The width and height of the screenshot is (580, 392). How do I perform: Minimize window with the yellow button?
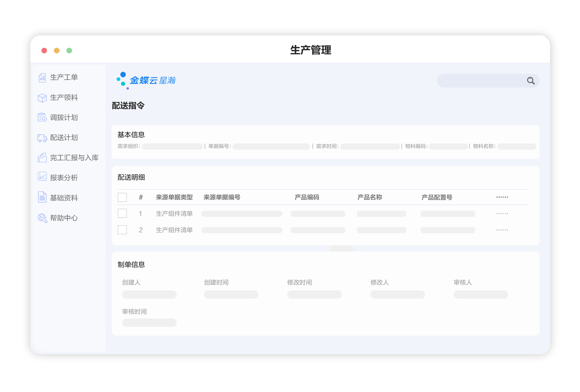tap(57, 51)
